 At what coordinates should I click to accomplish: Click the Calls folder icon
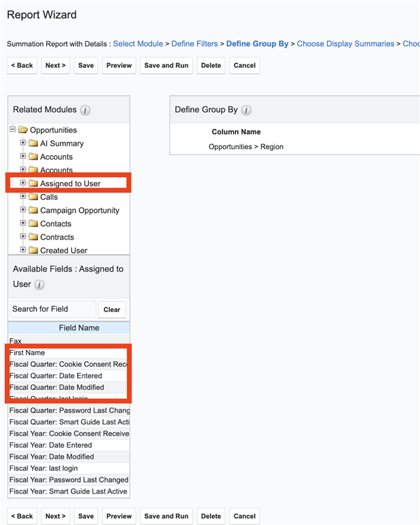point(33,197)
